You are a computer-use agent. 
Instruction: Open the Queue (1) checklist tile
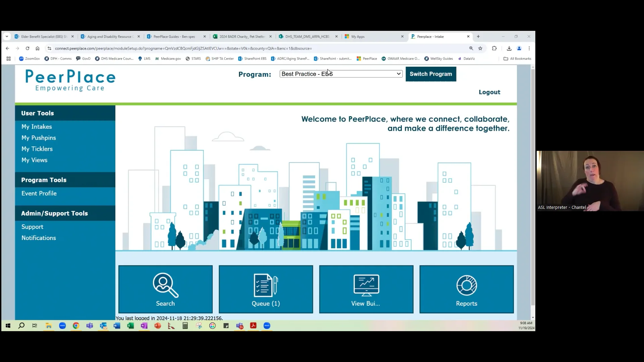pyautogui.click(x=266, y=289)
